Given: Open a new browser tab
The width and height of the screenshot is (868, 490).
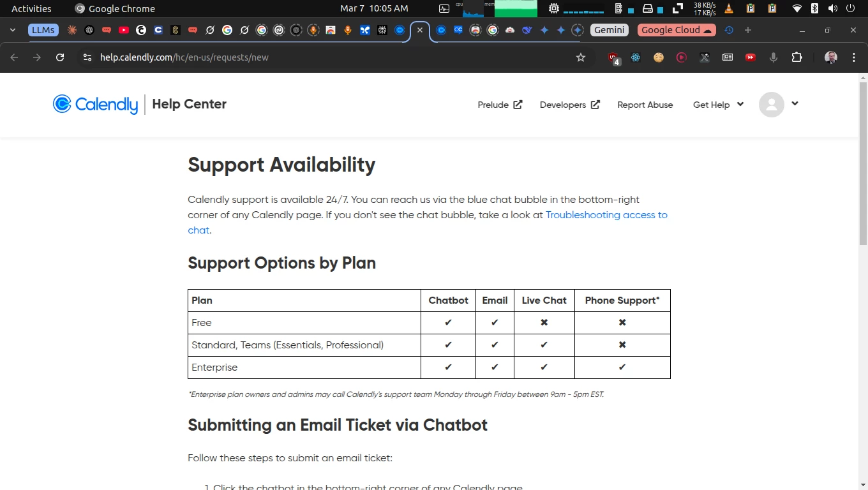Looking at the screenshot, I should click(x=748, y=30).
